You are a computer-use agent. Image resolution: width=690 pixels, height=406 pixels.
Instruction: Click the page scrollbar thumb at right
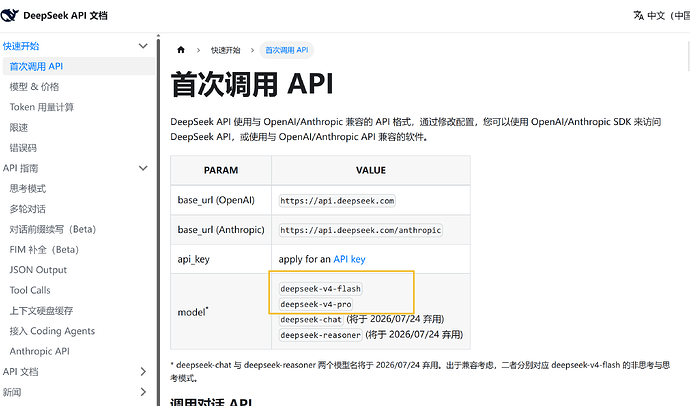(688, 56)
